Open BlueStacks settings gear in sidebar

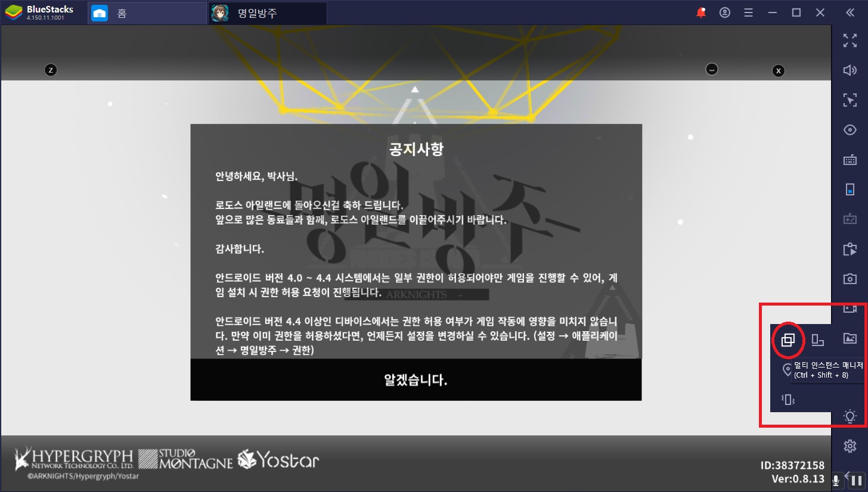[x=850, y=446]
